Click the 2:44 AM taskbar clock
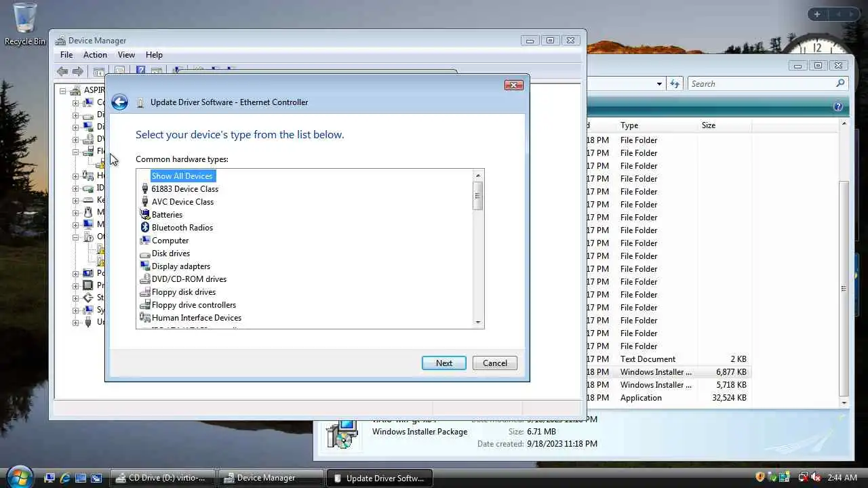The height and width of the screenshot is (488, 868). click(842, 478)
